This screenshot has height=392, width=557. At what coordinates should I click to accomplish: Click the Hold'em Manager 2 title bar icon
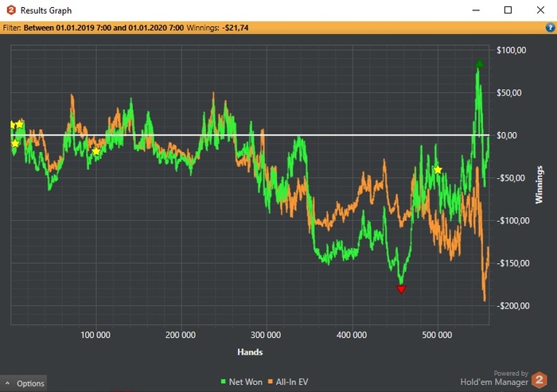[11, 10]
